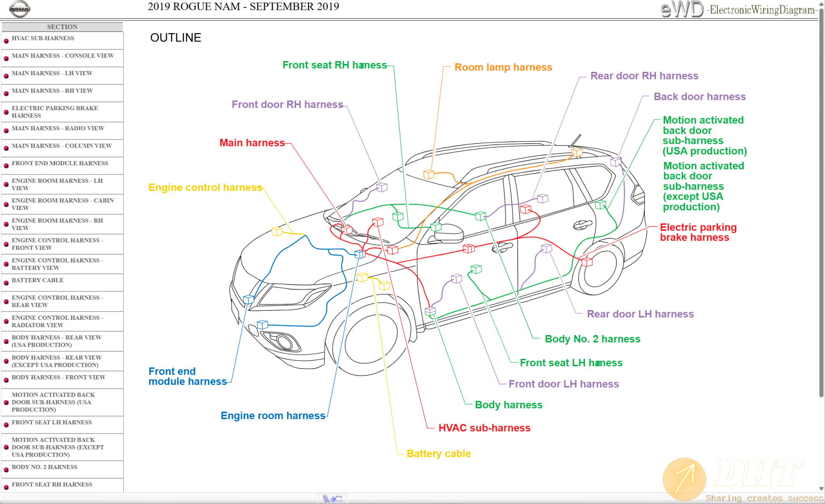Click the Nissan logo icon
Viewport: 825px width, 504px height.
point(19,8)
